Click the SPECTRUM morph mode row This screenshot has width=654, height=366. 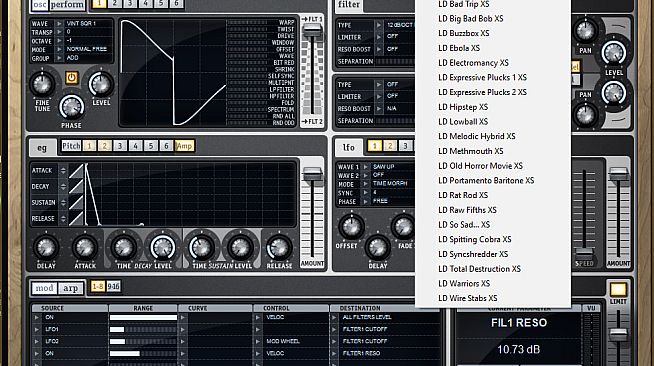pos(261,110)
